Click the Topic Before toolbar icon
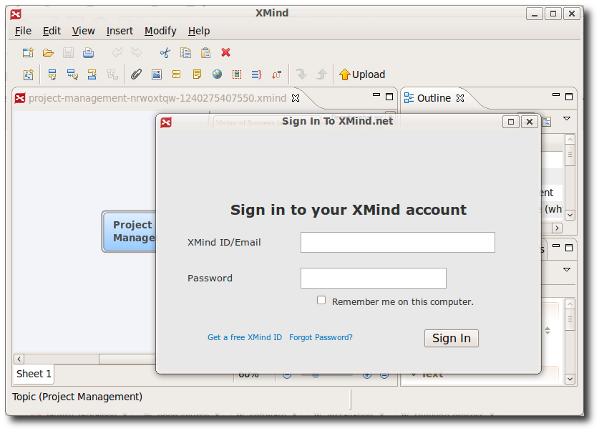 (x=92, y=74)
